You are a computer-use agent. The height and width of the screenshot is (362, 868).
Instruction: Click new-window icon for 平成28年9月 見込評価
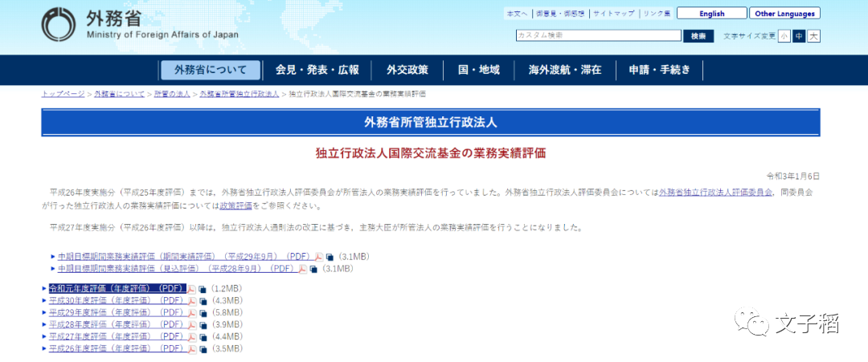(313, 269)
